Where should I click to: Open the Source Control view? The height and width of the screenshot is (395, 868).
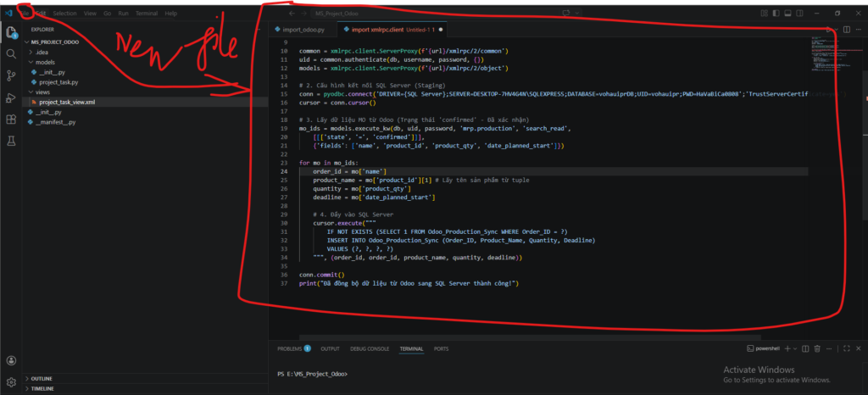click(11, 75)
